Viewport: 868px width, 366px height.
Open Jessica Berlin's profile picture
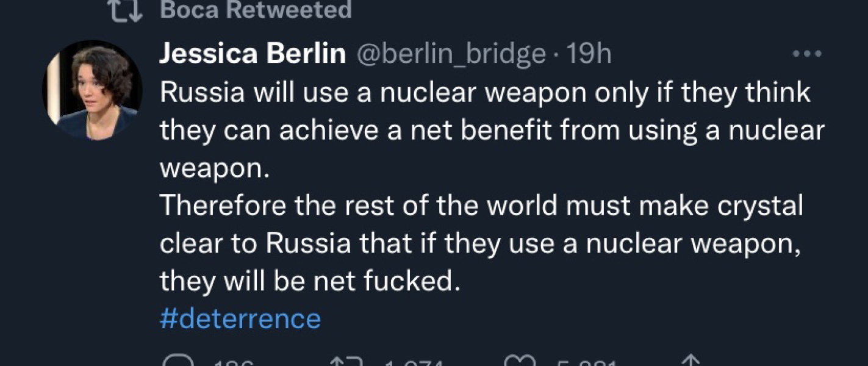92,90
